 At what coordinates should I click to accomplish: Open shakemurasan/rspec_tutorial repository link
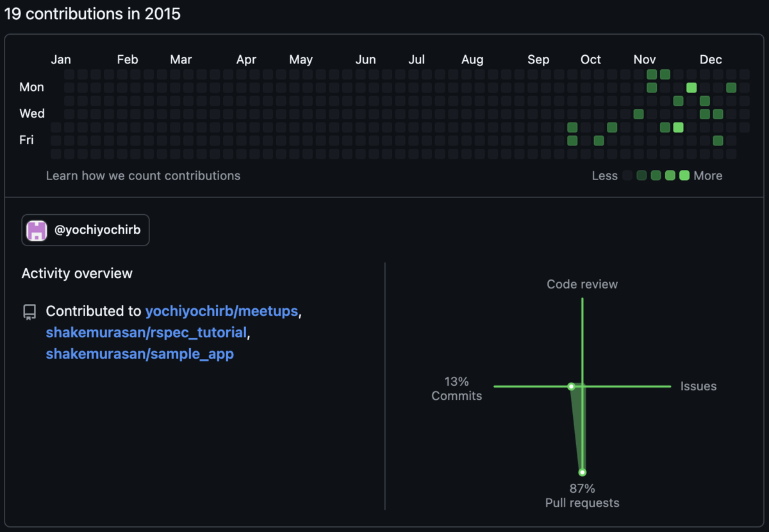(x=146, y=333)
